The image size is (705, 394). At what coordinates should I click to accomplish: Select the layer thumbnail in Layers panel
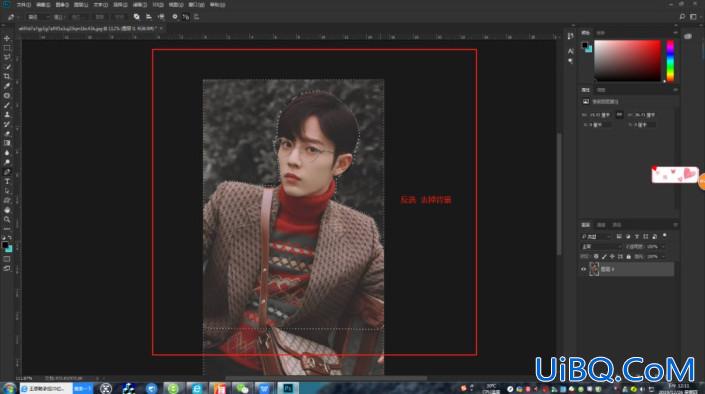coord(594,269)
